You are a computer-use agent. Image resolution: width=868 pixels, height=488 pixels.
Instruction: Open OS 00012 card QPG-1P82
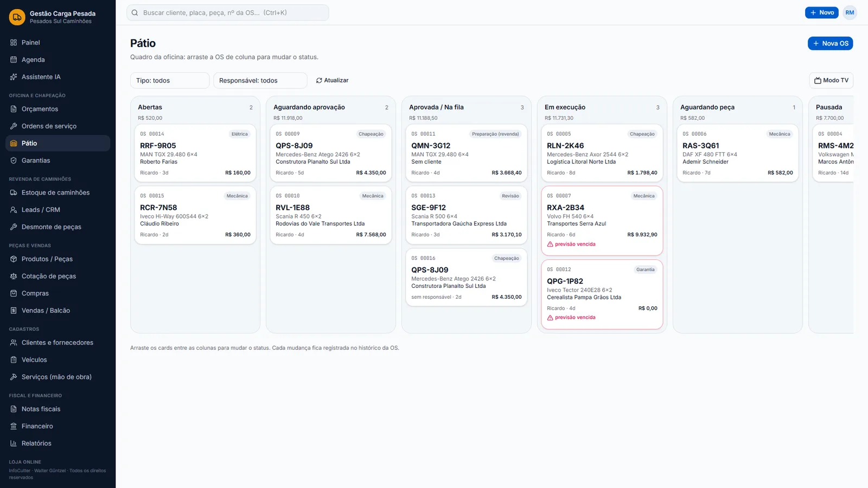click(602, 294)
